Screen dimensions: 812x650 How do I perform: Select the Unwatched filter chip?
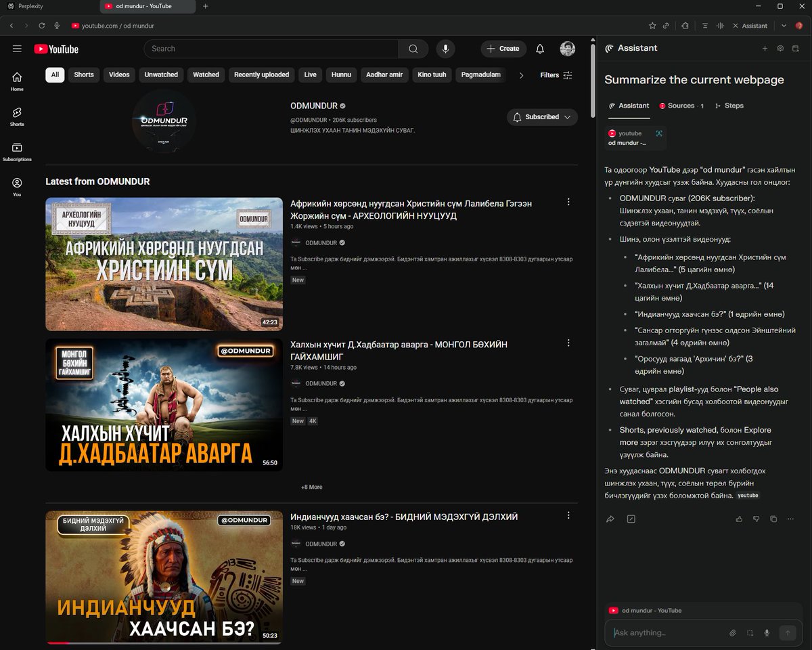tap(161, 75)
